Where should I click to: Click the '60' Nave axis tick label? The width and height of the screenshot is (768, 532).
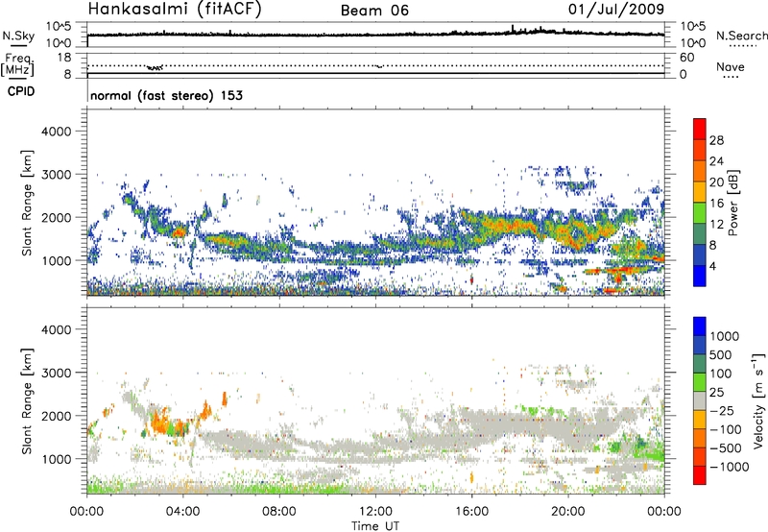click(686, 58)
